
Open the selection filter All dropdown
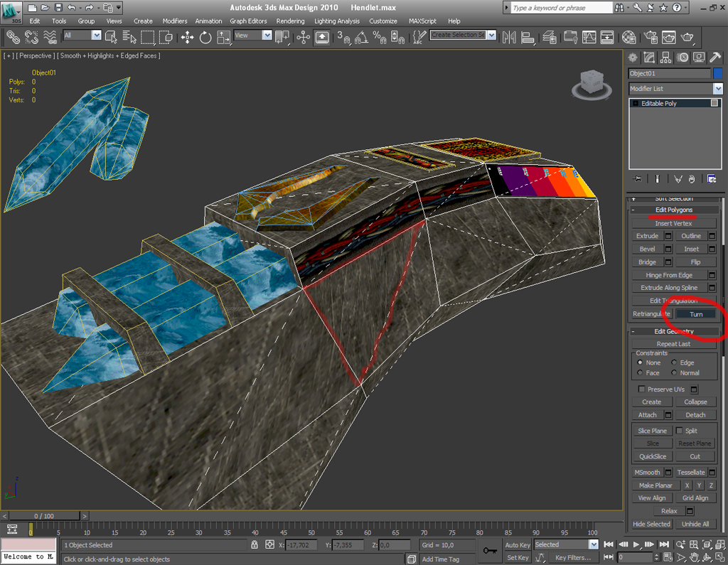[82, 36]
